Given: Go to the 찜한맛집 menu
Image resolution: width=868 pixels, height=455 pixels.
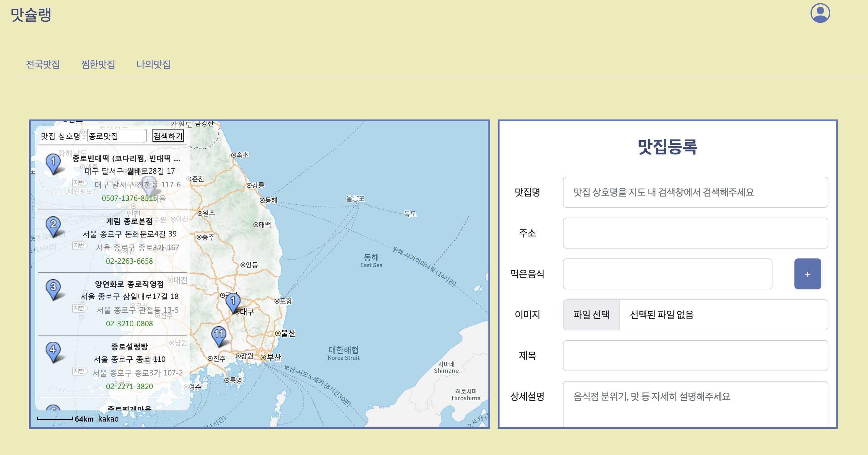Looking at the screenshot, I should coord(98,64).
